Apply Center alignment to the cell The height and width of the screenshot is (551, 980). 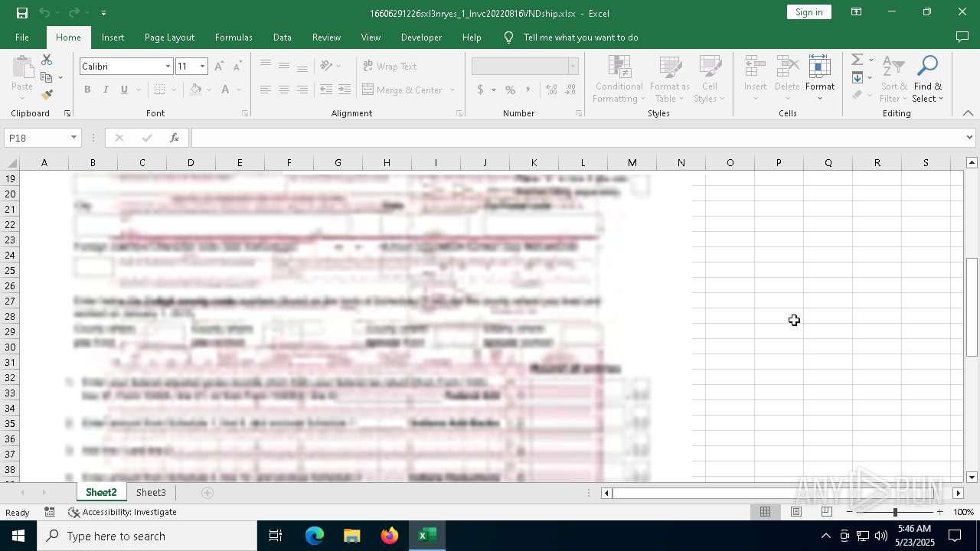tap(284, 90)
